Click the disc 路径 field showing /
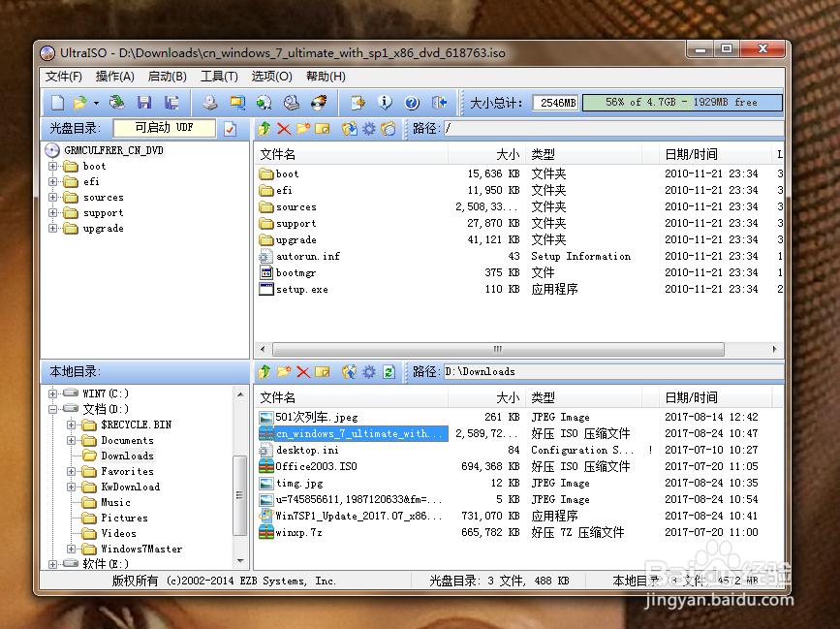The height and width of the screenshot is (629, 840). pos(613,129)
